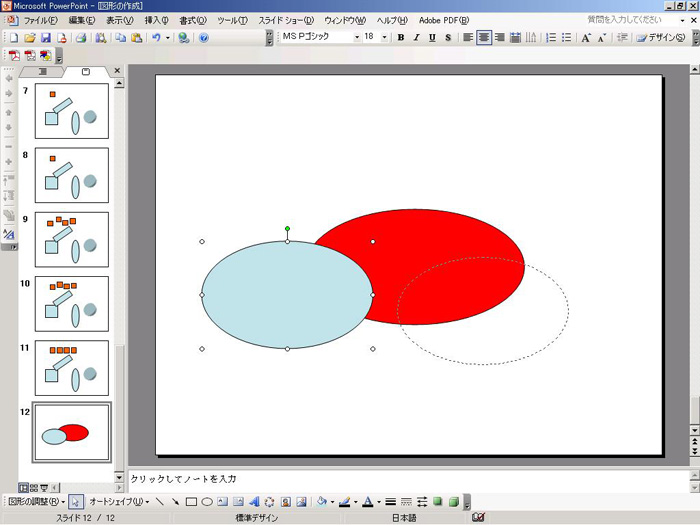
Task: Close the slide thumbnail pane
Action: tap(117, 71)
